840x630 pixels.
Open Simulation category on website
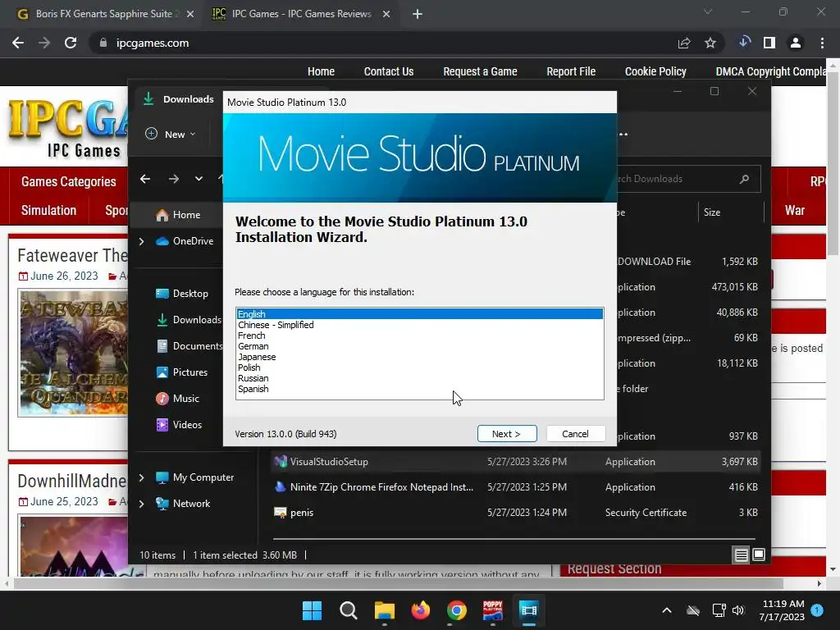point(48,211)
